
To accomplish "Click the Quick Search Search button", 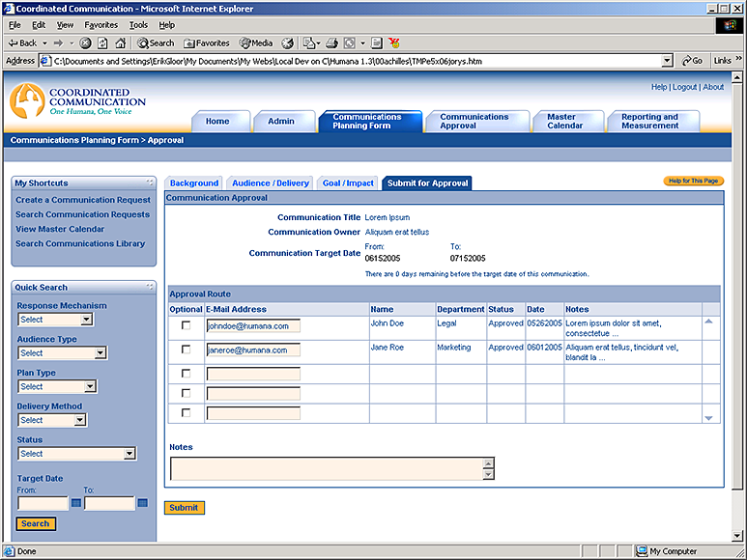I will tap(36, 523).
